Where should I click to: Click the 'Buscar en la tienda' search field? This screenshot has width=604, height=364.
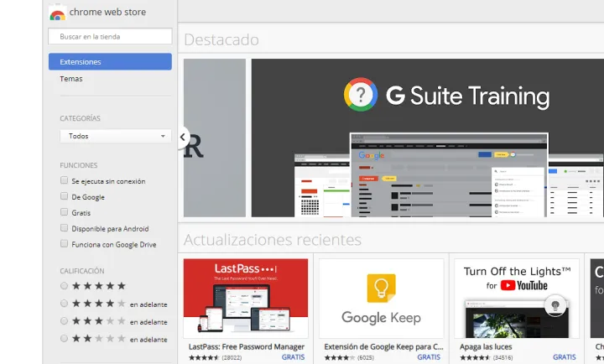(110, 37)
